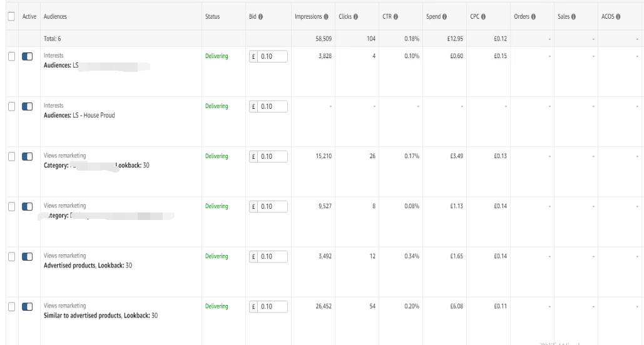Image resolution: width=644 pixels, height=345 pixels.
Task: Click the info icon beside Clicks
Action: pos(355,17)
